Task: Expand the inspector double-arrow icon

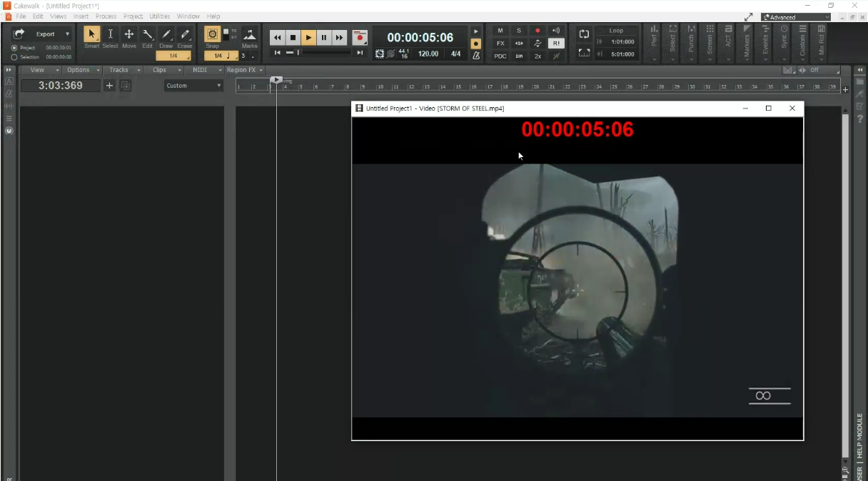Action: click(9, 70)
